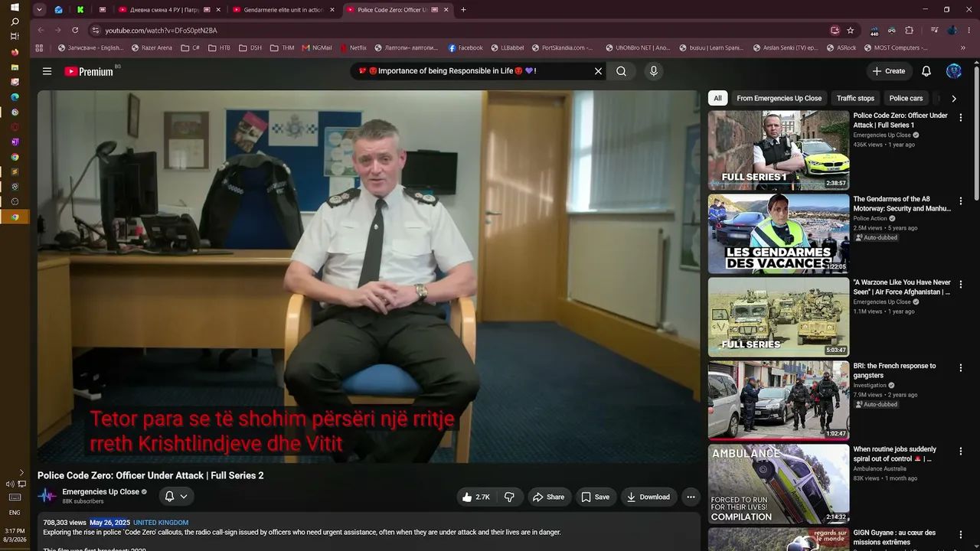Open the tab search dropdown in Chrome
Viewport: 980px width, 551px height.
(x=39, y=10)
